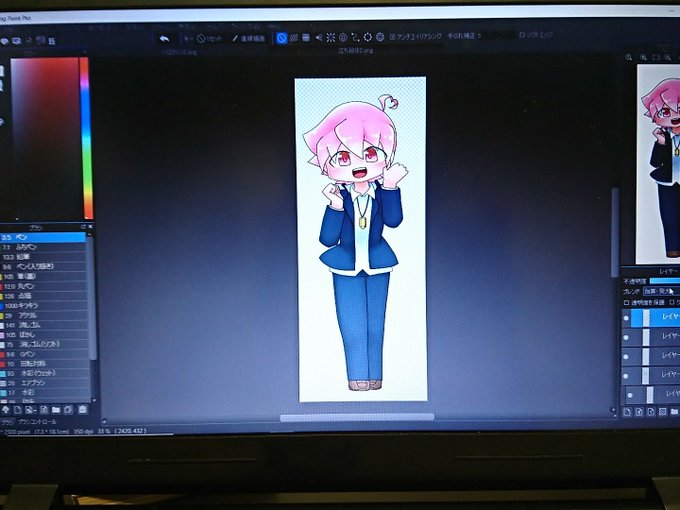This screenshot has height=510, width=680.
Task: Click the canvas horizontal scrollbar
Action: [357, 417]
